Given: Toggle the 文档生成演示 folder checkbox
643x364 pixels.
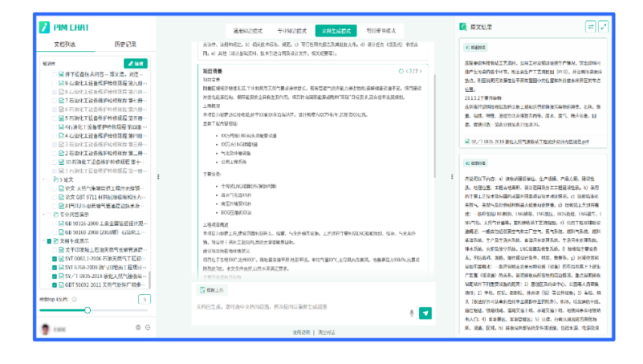Looking at the screenshot, I should point(49,241).
